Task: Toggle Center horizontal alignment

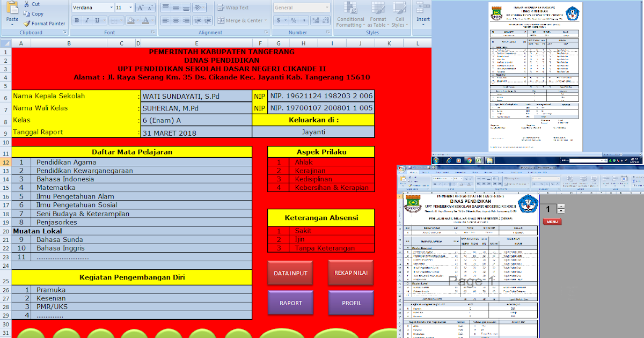Action: (x=175, y=20)
